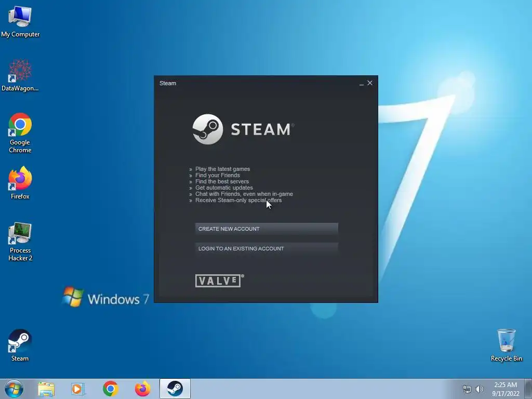Click the text 'Find your Friends'
The height and width of the screenshot is (399, 532).
[x=218, y=175]
